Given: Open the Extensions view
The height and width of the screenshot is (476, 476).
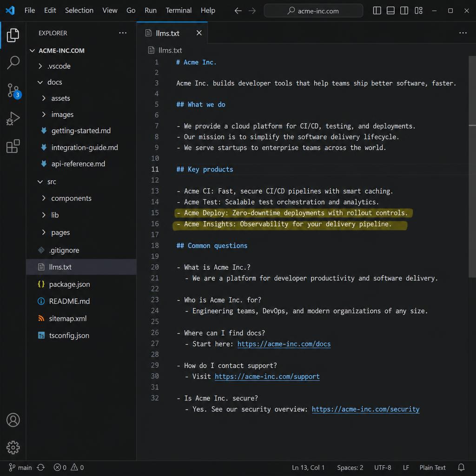Looking at the screenshot, I should tap(13, 146).
